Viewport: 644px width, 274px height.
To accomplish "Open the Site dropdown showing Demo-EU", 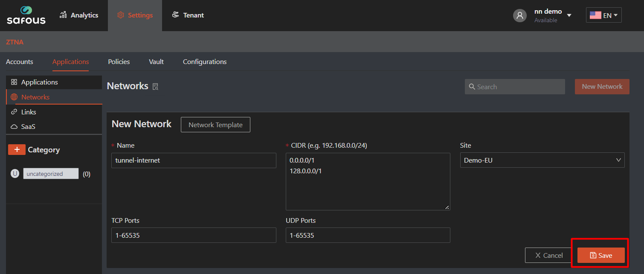I will pyautogui.click(x=542, y=160).
